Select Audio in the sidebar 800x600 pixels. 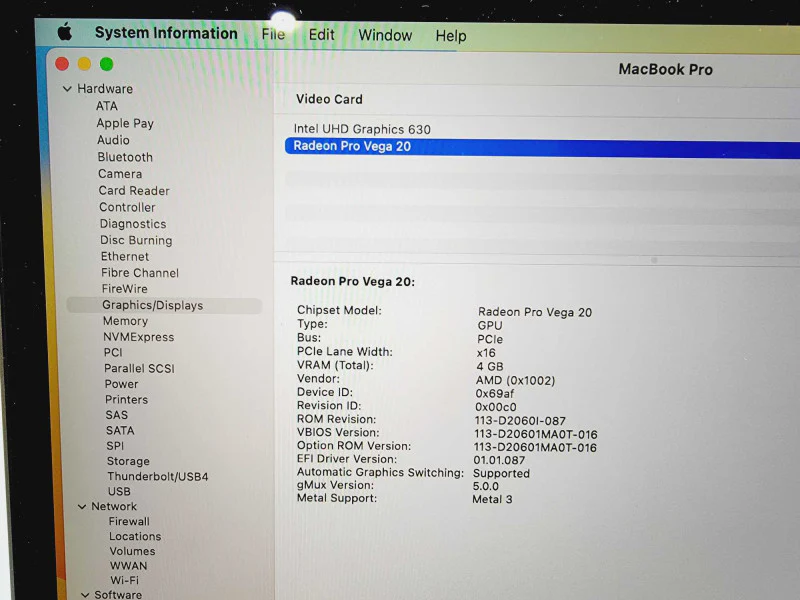coord(113,140)
